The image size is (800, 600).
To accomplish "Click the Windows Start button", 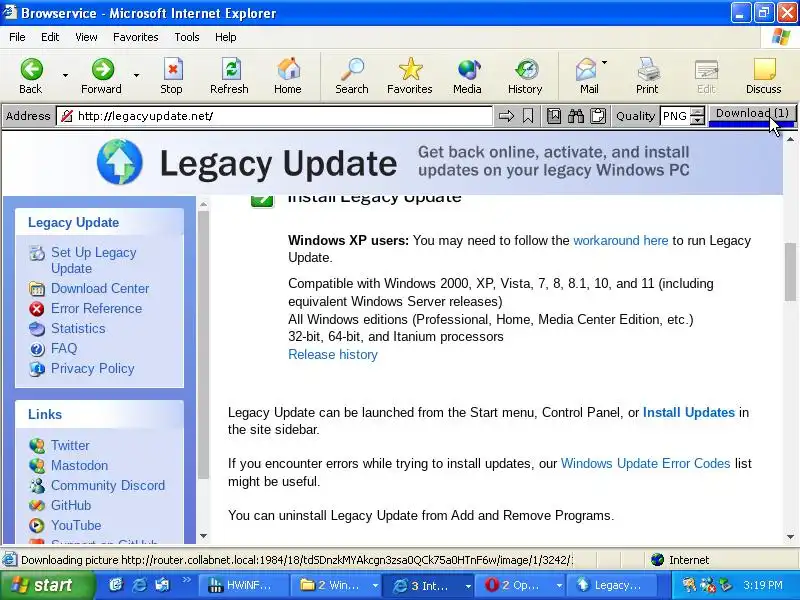I will click(47, 585).
